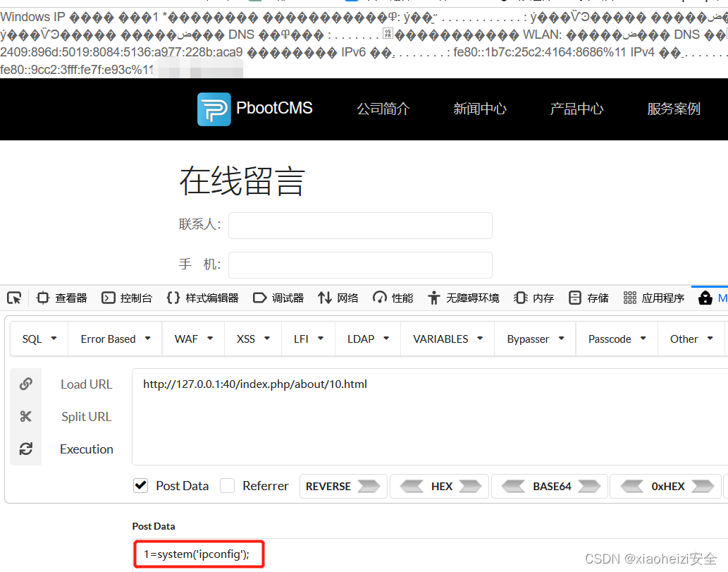Screen dimensions: 728x572
Task: Open the 新闻中心 navigation menu
Action: [x=479, y=109]
